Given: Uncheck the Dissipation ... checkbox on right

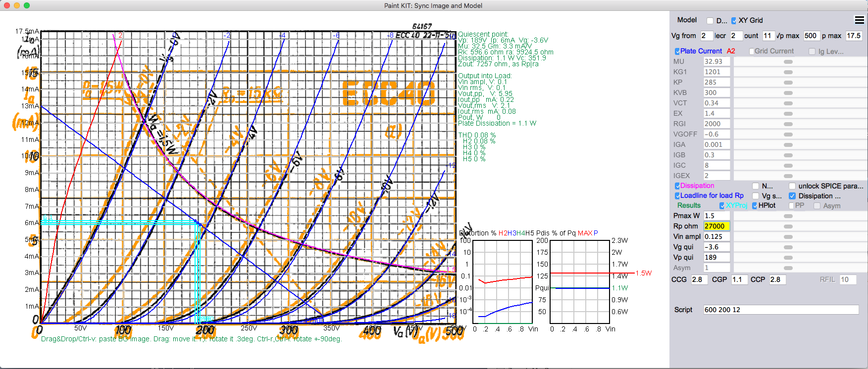Looking at the screenshot, I should pyautogui.click(x=792, y=196).
